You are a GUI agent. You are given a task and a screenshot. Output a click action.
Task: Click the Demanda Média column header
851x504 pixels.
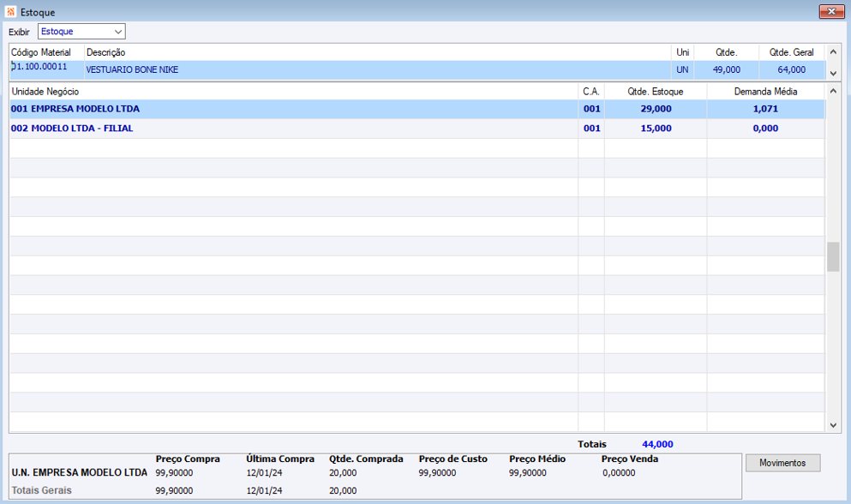coord(766,91)
